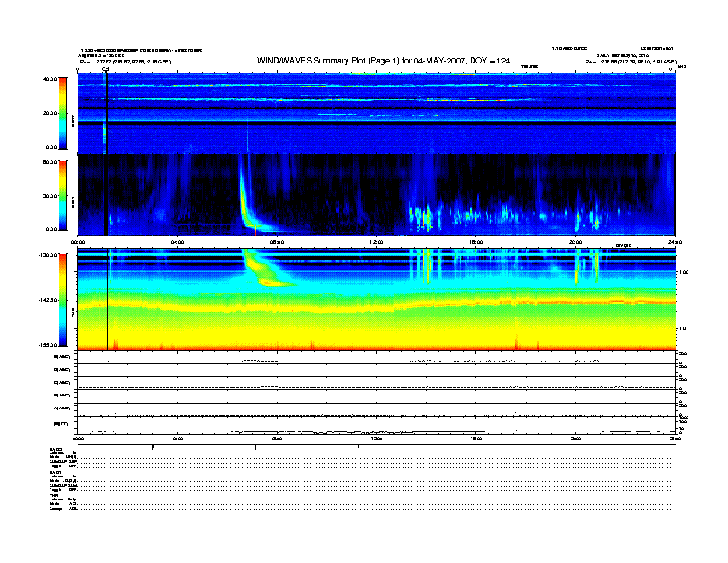Viewport: 728px width, 563px height.
Task: Click the -155.00 label on TNR scale
Action: click(x=48, y=345)
